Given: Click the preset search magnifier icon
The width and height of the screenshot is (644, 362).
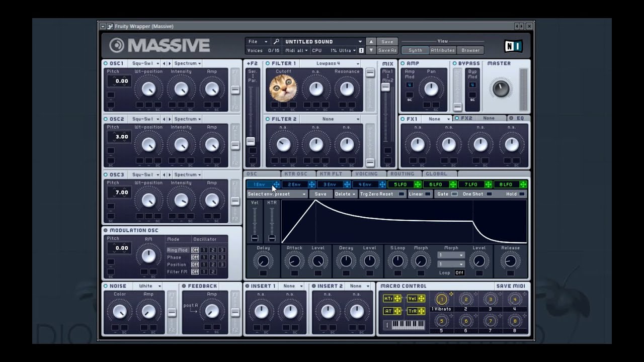Looking at the screenshot, I should [277, 42].
